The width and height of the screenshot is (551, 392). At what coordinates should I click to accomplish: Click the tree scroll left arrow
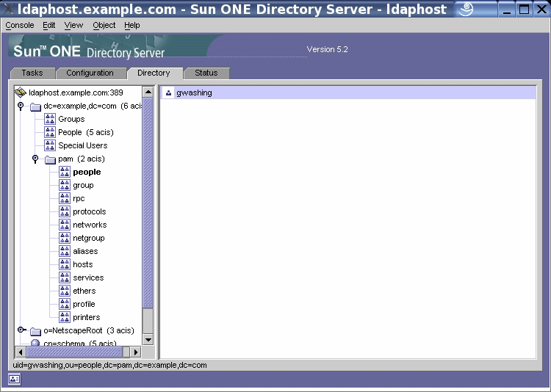pyautogui.click(x=21, y=352)
